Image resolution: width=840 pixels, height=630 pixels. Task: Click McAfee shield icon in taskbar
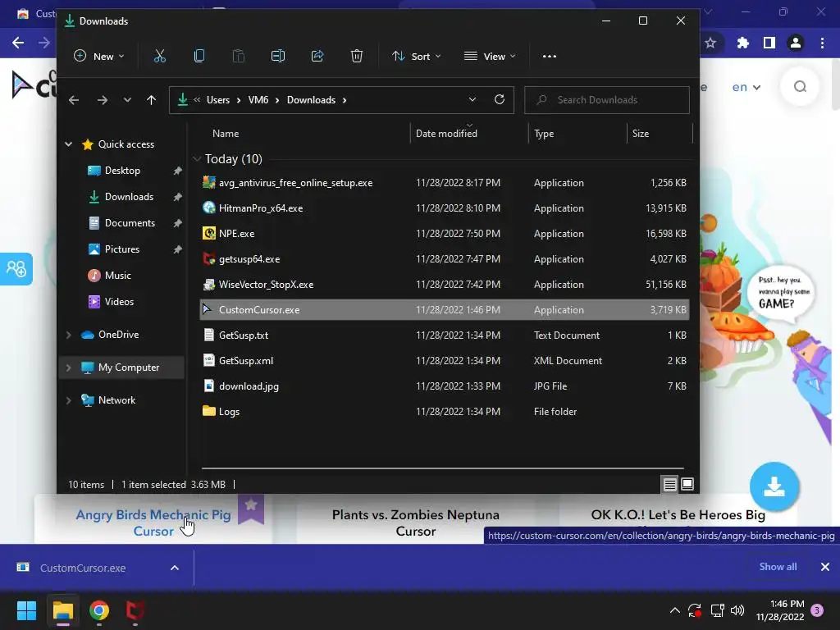(135, 610)
